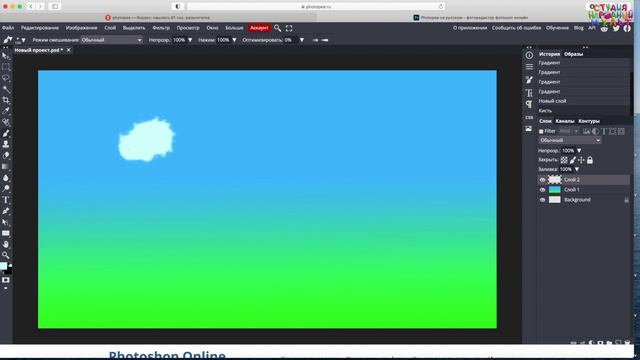Open the Info panel icon
Image resolution: width=640 pixels, height=360 pixels.
pyautogui.click(x=529, y=55)
